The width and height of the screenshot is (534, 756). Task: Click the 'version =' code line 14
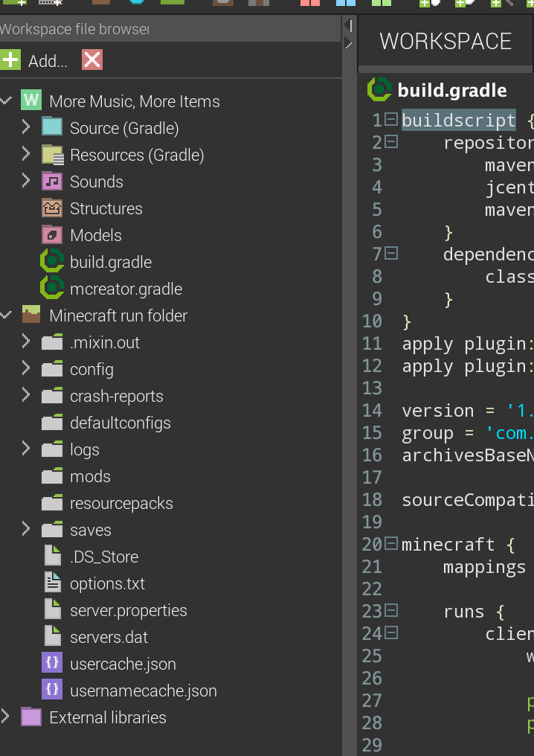click(x=468, y=411)
